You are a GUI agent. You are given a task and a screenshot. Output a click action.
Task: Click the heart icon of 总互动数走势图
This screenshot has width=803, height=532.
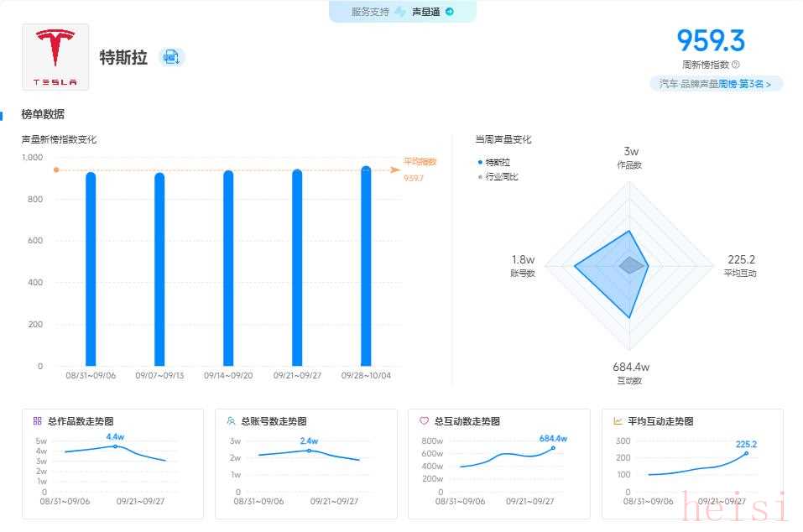tap(424, 421)
